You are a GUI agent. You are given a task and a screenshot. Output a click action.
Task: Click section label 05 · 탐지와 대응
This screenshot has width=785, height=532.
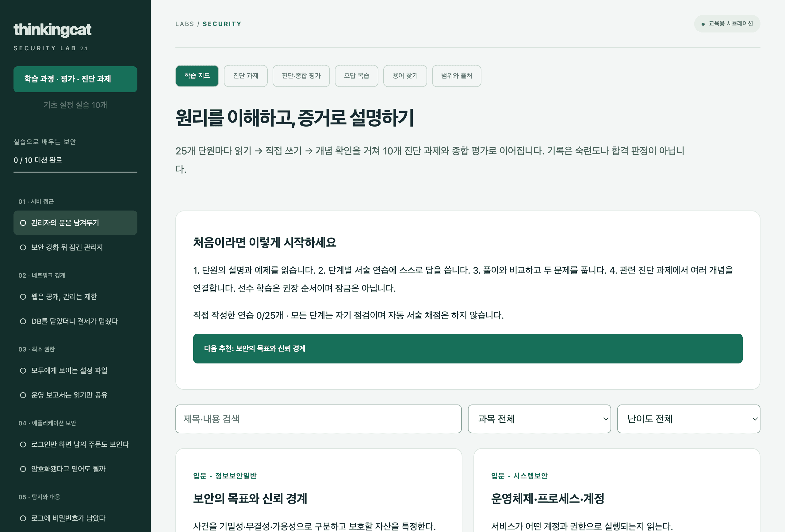click(x=39, y=497)
